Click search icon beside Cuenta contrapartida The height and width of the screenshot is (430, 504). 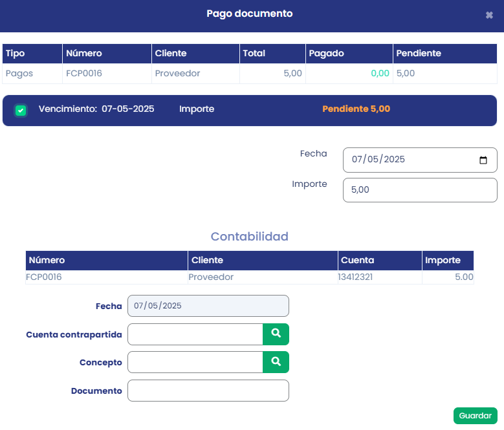(x=276, y=334)
